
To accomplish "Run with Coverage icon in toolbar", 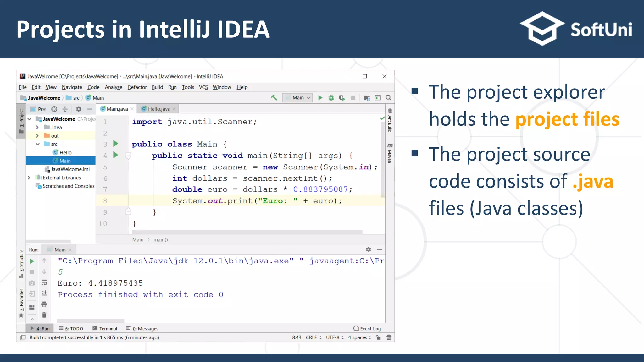I will point(342,98).
